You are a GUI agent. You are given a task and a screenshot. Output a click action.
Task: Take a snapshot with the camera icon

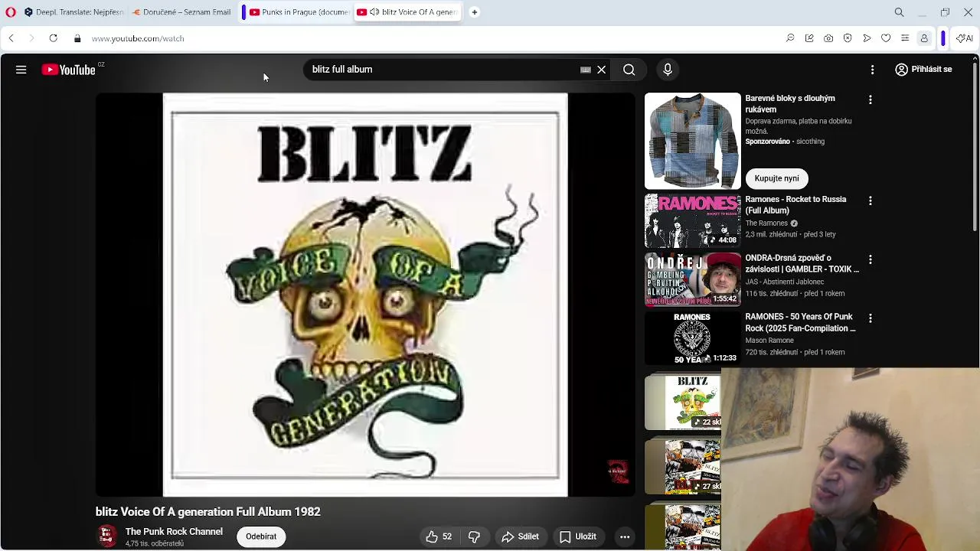click(x=828, y=38)
